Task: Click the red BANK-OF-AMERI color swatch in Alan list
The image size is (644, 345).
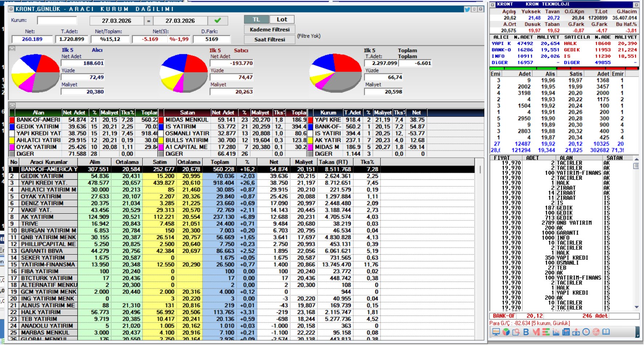Action: coord(12,120)
